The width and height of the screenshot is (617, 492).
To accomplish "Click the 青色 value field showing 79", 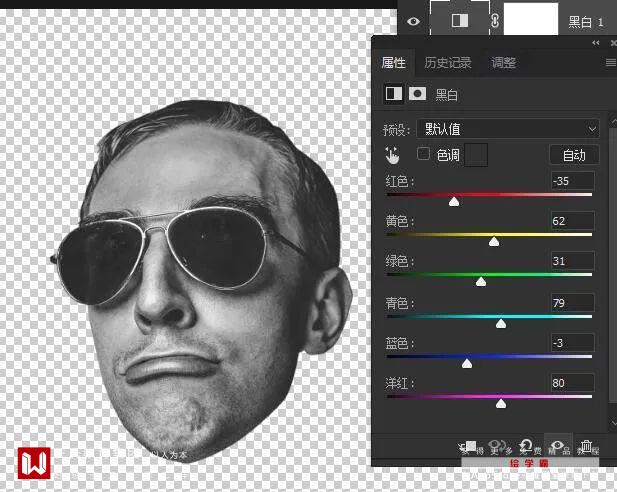I will point(572,303).
